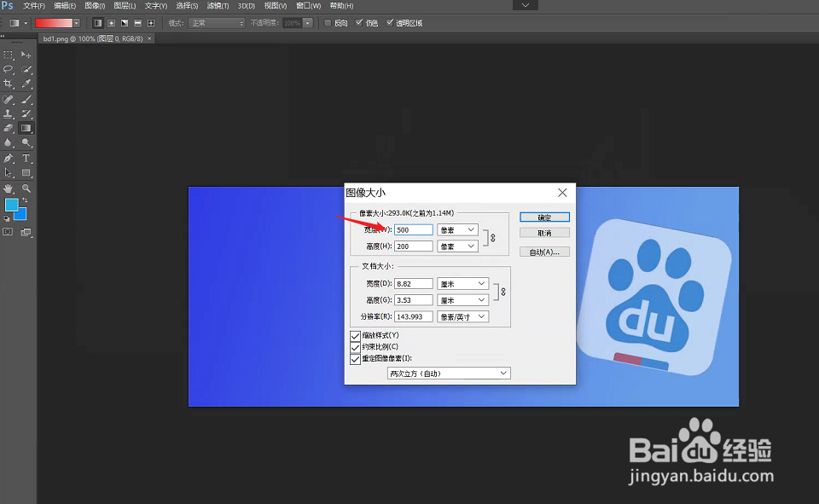819x504 pixels.
Task: Select the Crop tool
Action: (9, 84)
